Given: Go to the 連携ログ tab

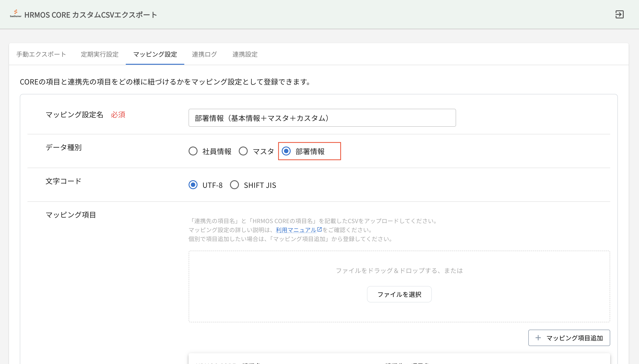Looking at the screenshot, I should point(204,54).
